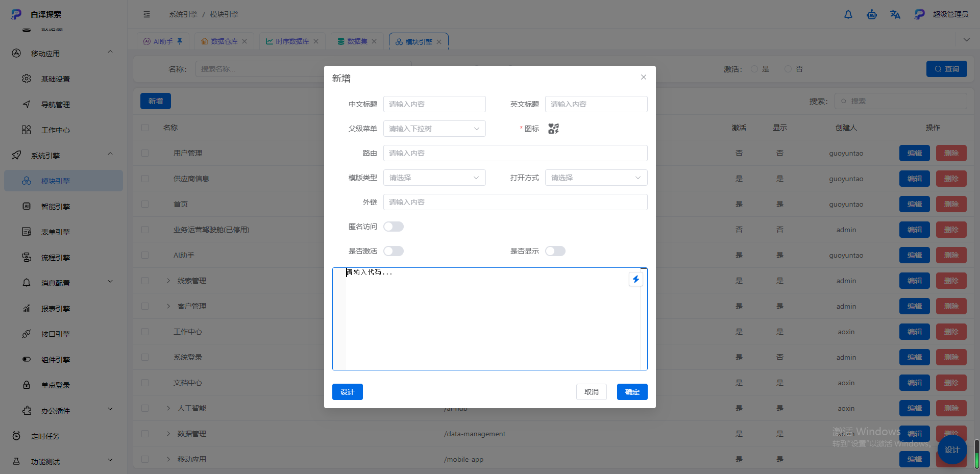Toggle the 是否激活 switch
This screenshot has height=474, width=980.
(394, 251)
